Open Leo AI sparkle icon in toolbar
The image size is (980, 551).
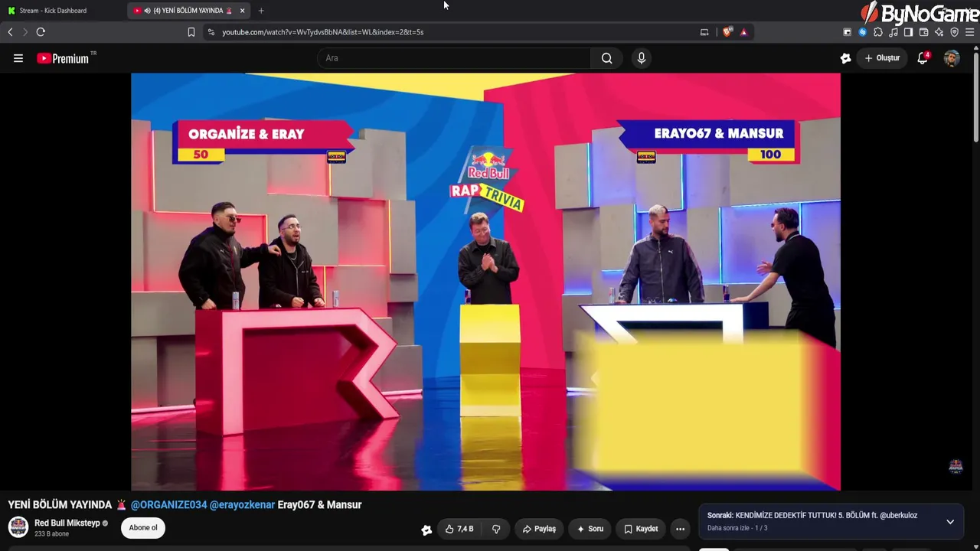(x=939, y=32)
